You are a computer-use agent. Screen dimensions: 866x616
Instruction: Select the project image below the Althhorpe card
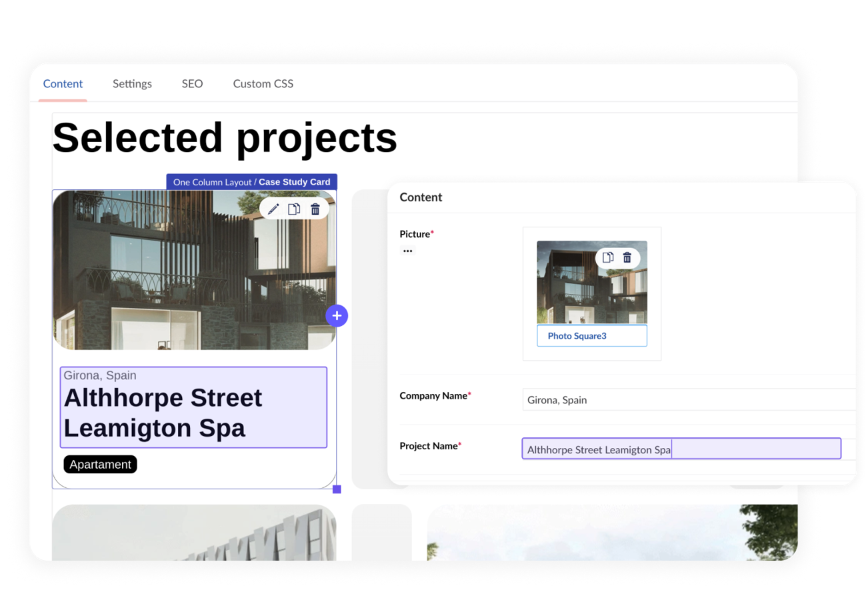coord(193,533)
